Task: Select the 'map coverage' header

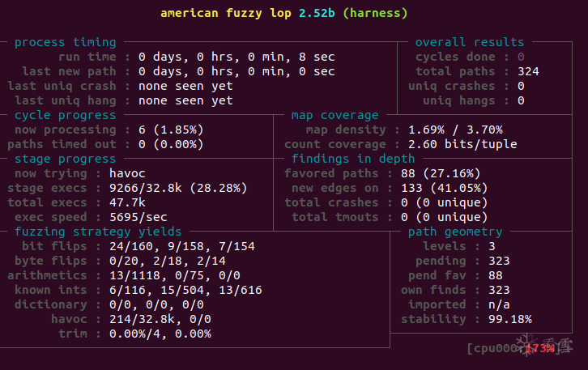Action: click(x=334, y=116)
